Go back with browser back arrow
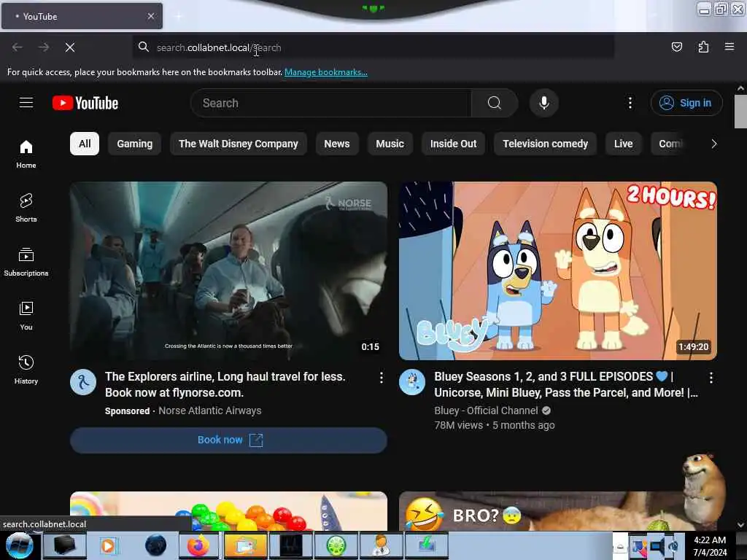This screenshot has height=560, width=747. pos(18,47)
